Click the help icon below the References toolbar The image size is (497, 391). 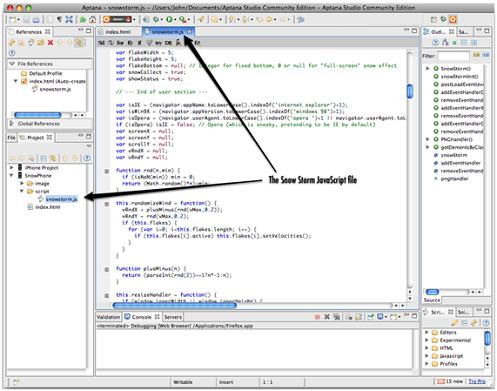12,53
